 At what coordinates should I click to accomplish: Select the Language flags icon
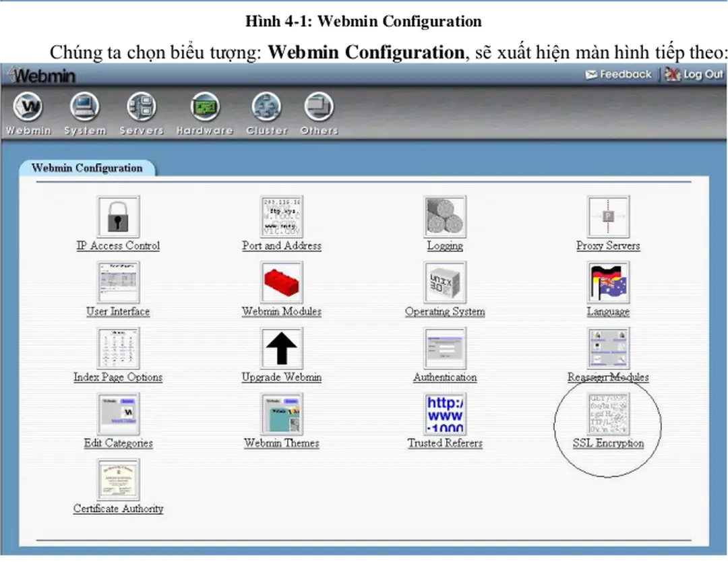(608, 282)
